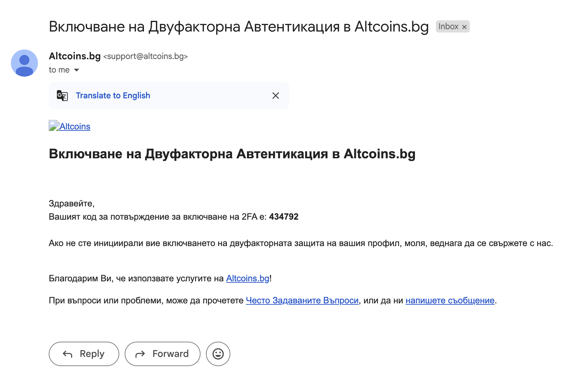Click the Reply button

pos(84,354)
